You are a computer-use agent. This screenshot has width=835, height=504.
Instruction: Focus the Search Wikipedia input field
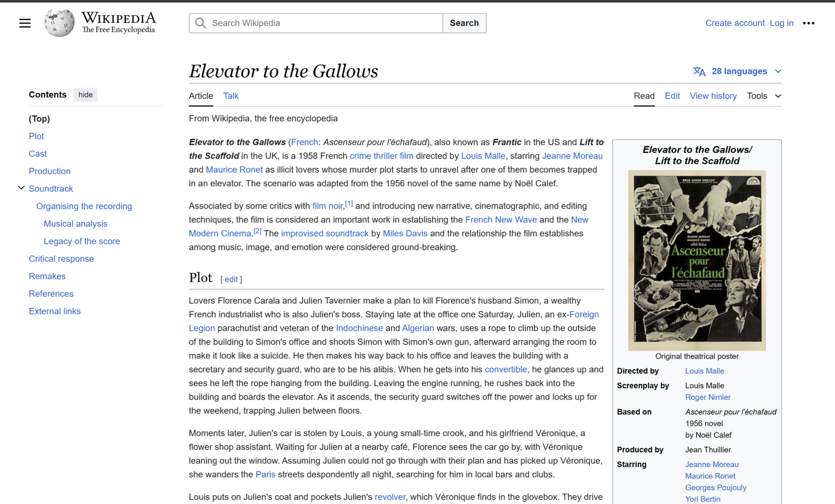(x=324, y=23)
